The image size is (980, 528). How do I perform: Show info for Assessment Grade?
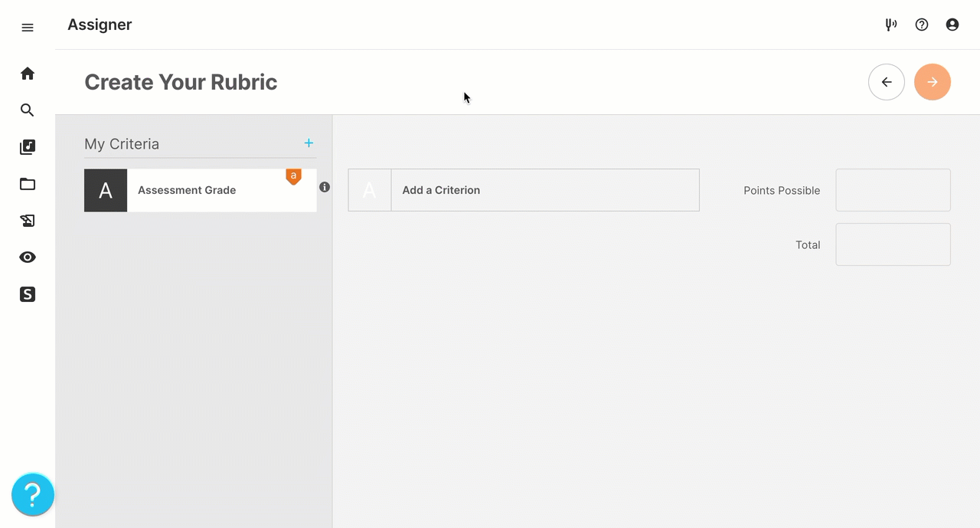(x=325, y=187)
